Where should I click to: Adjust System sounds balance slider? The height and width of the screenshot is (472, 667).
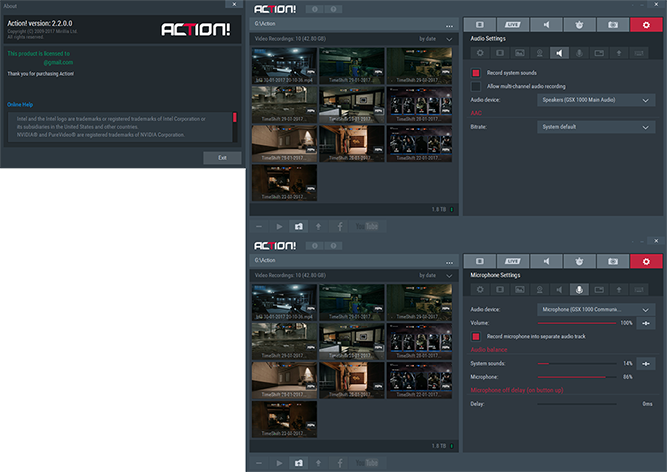pos(577,364)
